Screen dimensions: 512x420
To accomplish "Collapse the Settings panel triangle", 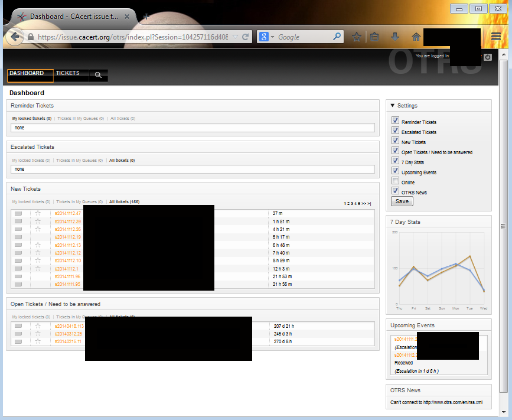I will 393,105.
